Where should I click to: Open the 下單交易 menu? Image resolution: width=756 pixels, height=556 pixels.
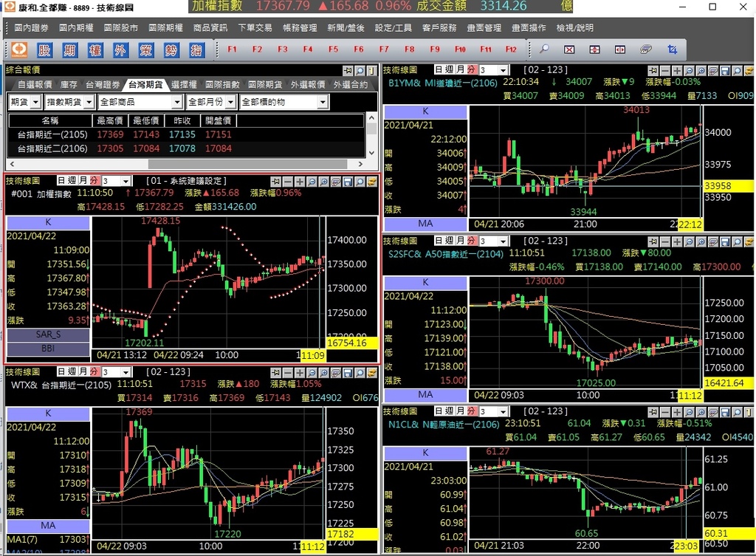point(255,28)
